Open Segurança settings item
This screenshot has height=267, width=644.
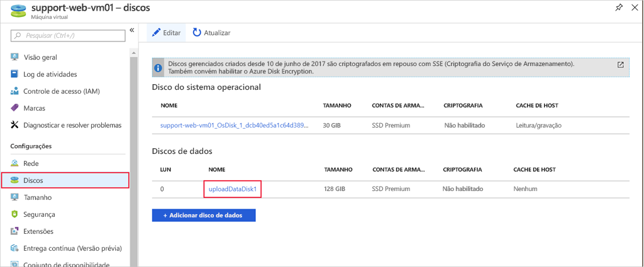click(40, 214)
